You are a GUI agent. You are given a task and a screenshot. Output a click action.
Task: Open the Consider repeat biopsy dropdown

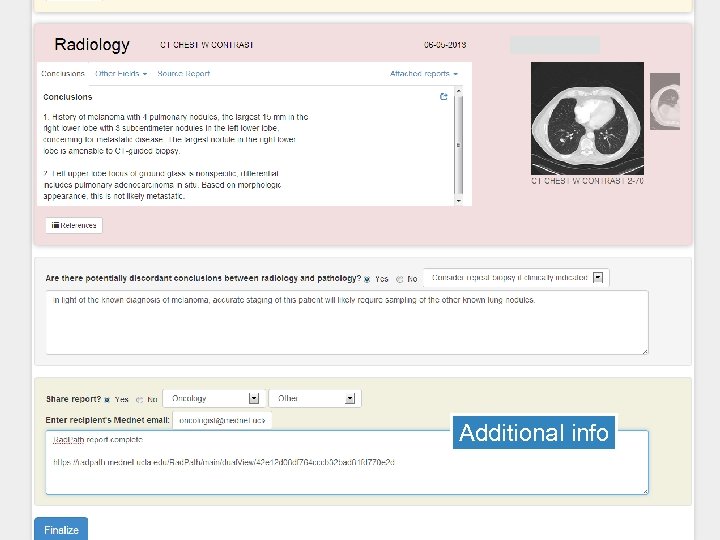(x=516, y=278)
